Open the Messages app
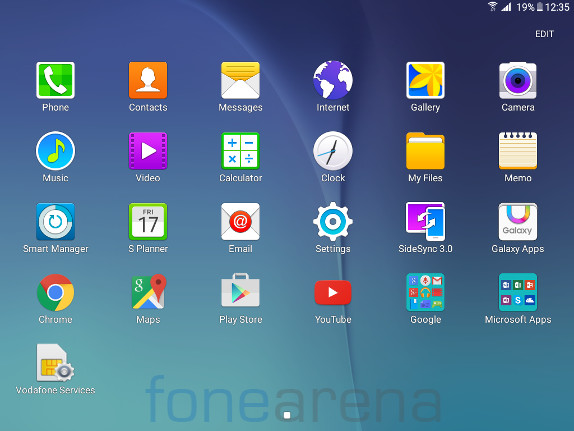 click(241, 80)
